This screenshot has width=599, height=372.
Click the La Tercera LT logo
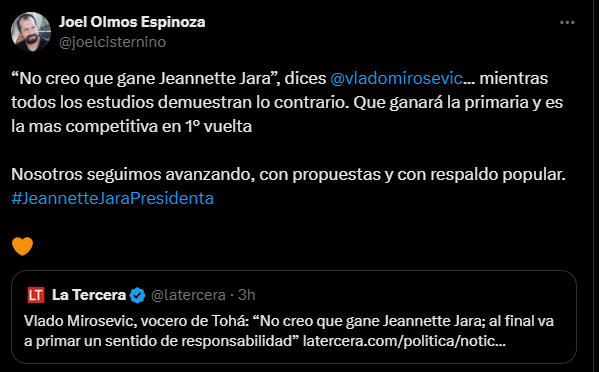(x=36, y=295)
